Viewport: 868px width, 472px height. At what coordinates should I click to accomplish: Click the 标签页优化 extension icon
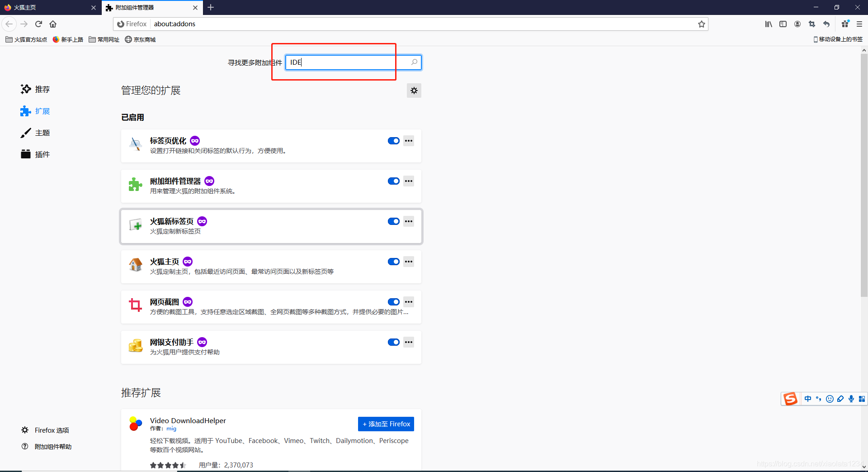pyautogui.click(x=136, y=144)
